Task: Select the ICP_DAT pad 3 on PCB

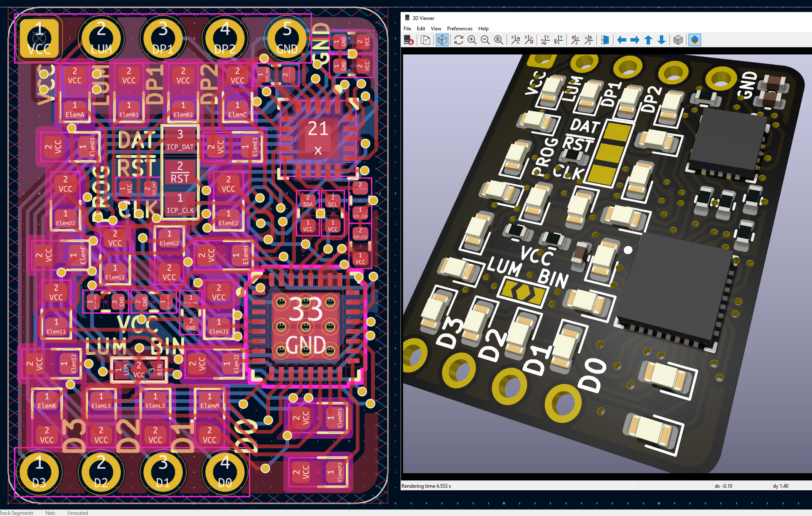Action: [x=180, y=140]
